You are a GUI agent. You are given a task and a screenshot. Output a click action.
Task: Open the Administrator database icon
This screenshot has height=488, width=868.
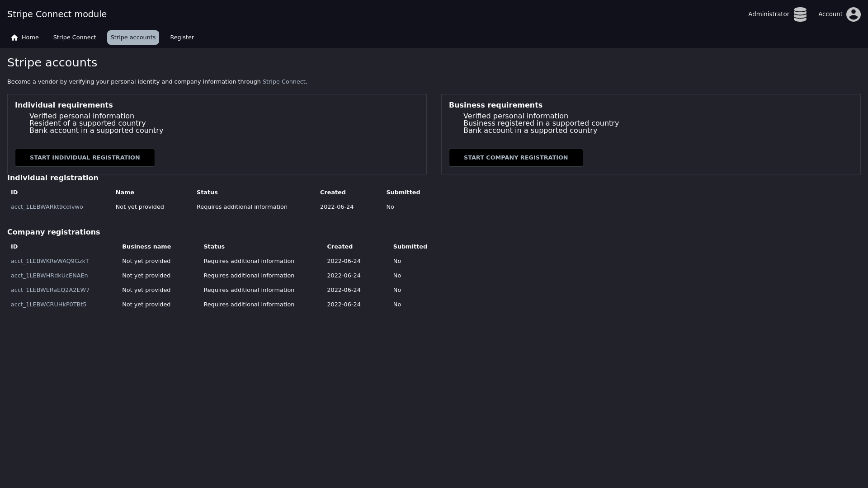tap(800, 14)
